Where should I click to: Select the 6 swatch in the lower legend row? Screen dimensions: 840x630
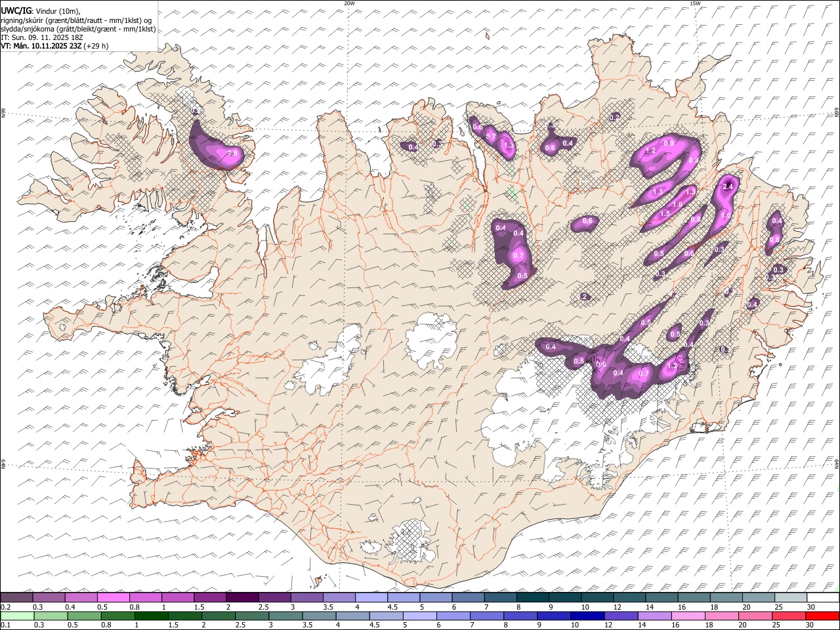(x=453, y=616)
